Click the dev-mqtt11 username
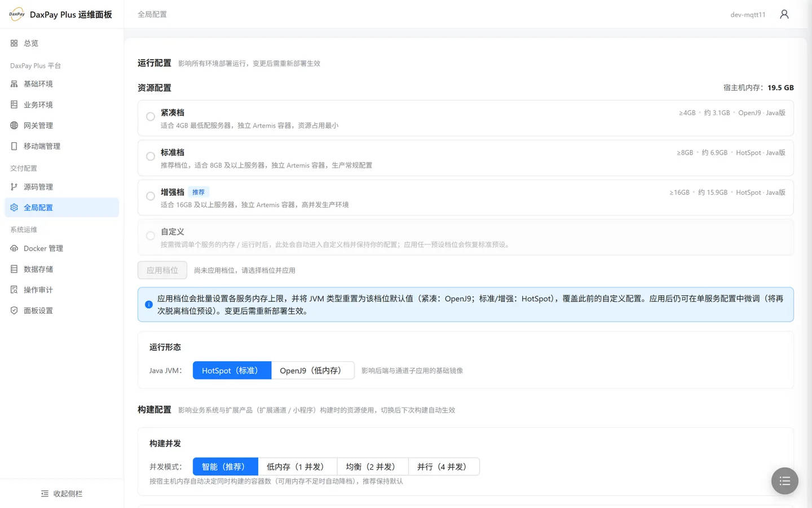 click(748, 15)
